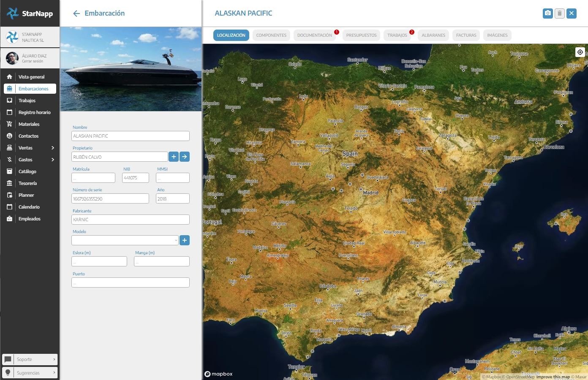Click the Tesorería bank icon

(9, 183)
